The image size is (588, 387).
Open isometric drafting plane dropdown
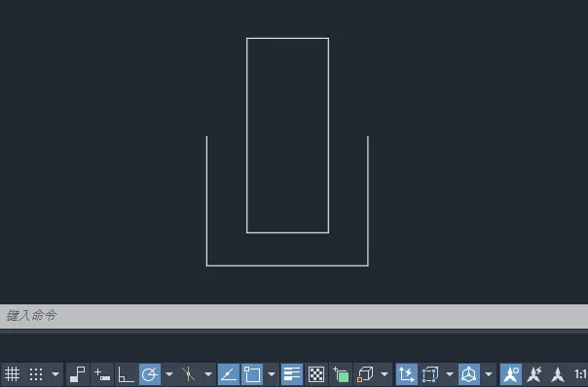[x=208, y=374]
